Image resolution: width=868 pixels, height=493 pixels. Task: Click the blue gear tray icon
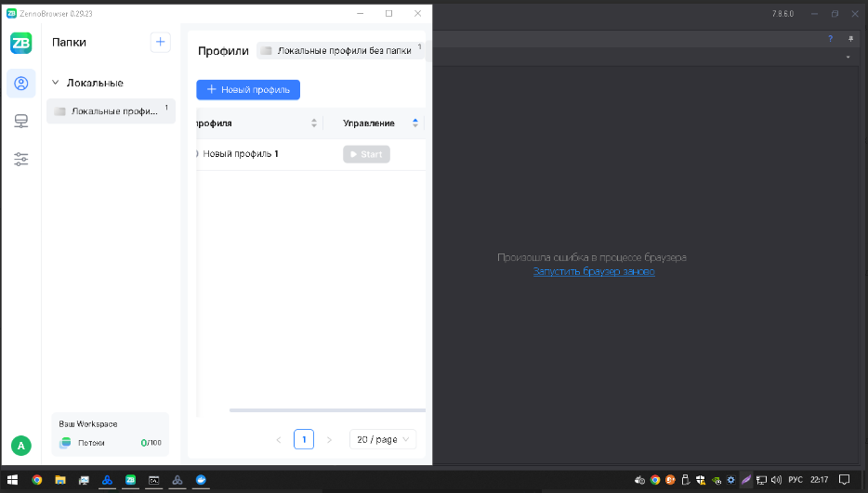(x=730, y=480)
